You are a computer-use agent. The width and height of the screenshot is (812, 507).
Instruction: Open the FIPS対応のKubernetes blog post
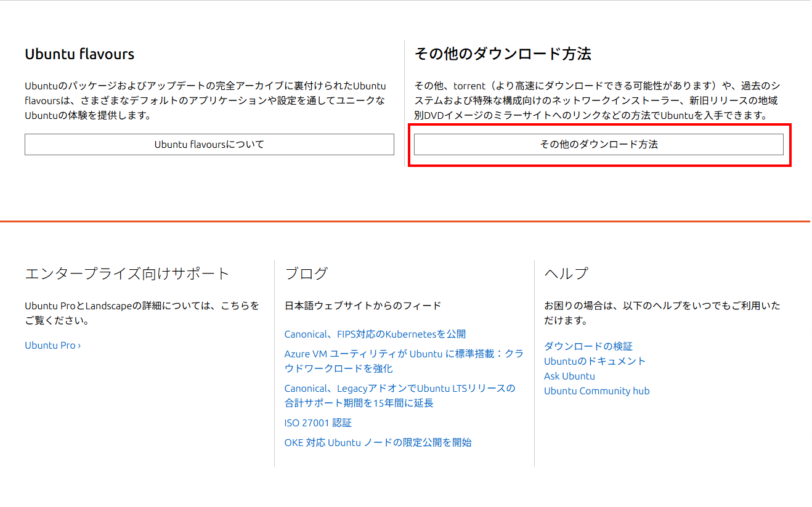click(x=375, y=334)
